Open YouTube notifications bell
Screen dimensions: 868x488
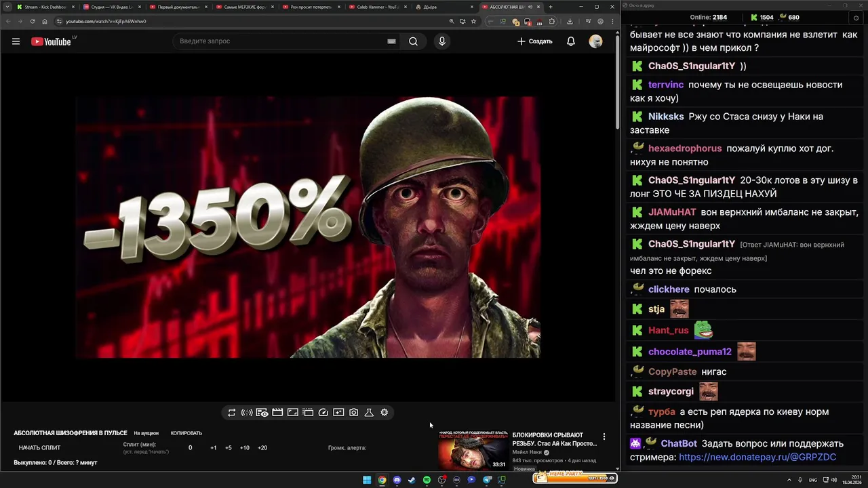(571, 41)
